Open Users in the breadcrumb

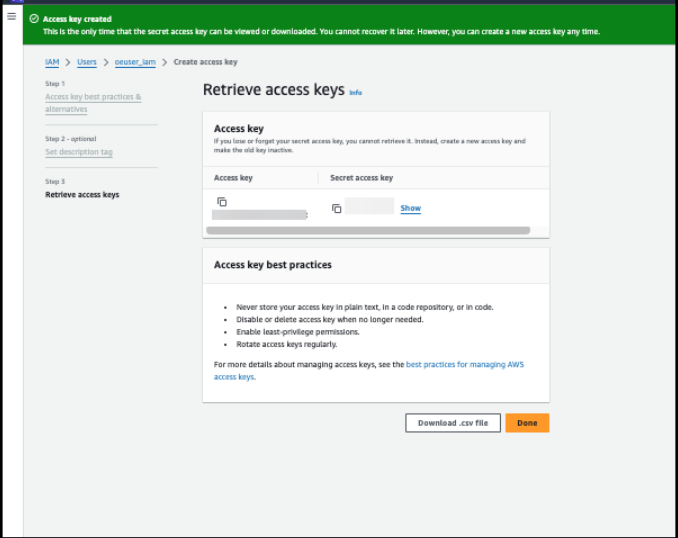[x=87, y=62]
